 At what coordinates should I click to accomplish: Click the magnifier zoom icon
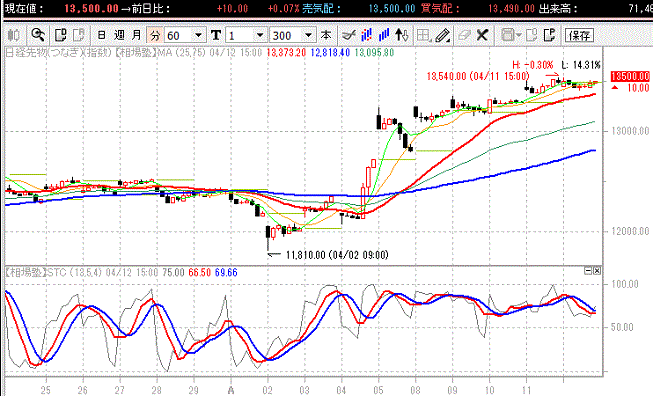(x=38, y=35)
